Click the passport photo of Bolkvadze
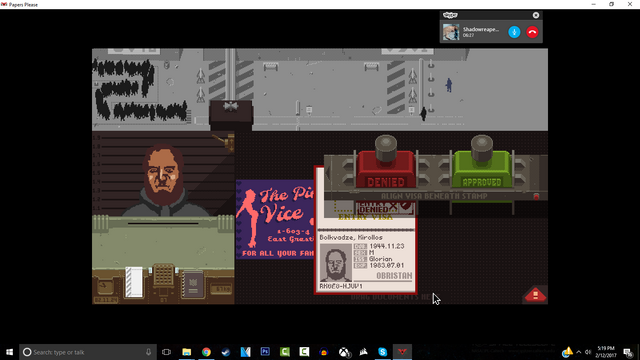 (x=336, y=262)
